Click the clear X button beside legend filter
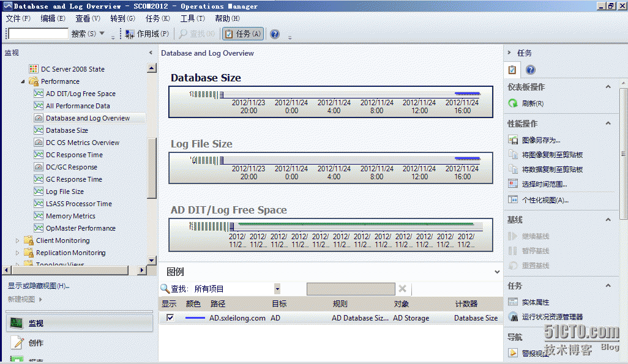The width and height of the screenshot is (628, 364). click(403, 289)
